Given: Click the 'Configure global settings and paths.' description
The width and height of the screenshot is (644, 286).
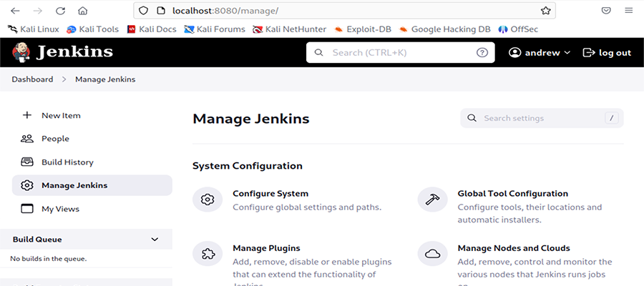Looking at the screenshot, I should tap(307, 207).
